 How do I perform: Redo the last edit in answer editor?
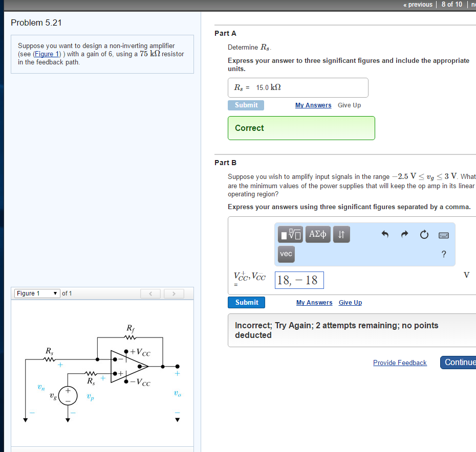coord(404,235)
